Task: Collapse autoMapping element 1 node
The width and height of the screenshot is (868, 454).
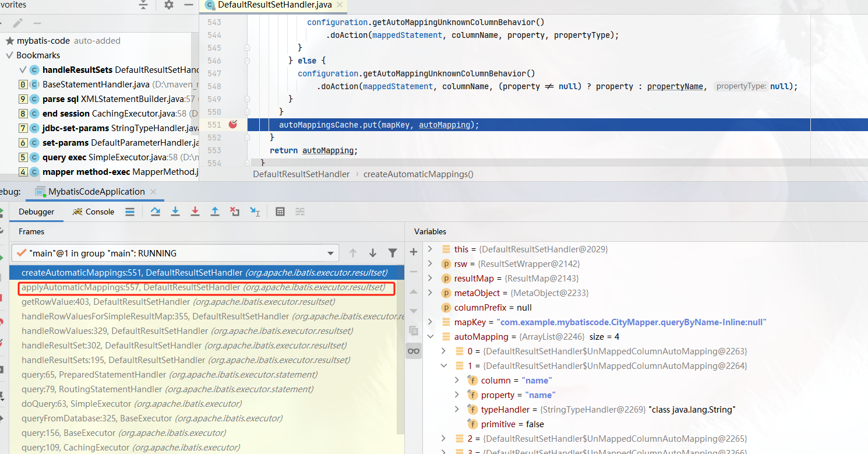Action: [x=444, y=365]
